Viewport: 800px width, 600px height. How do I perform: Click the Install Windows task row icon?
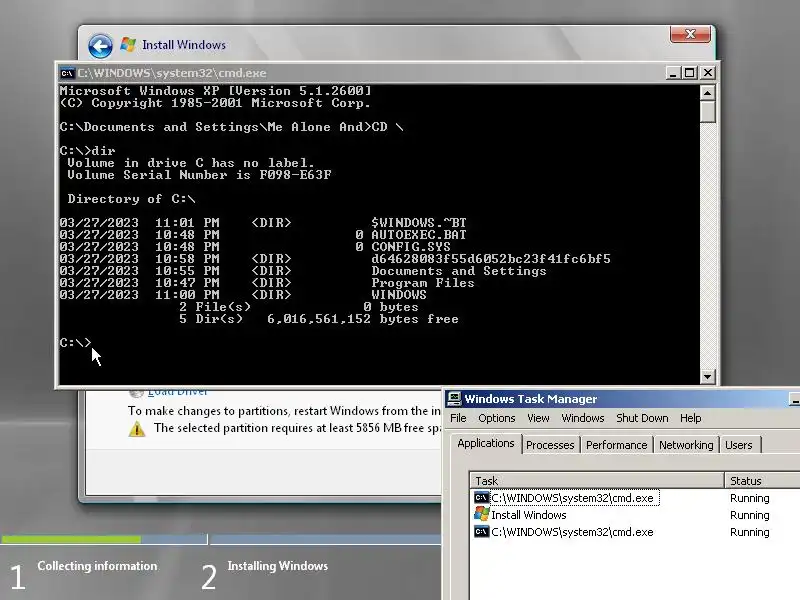point(481,514)
